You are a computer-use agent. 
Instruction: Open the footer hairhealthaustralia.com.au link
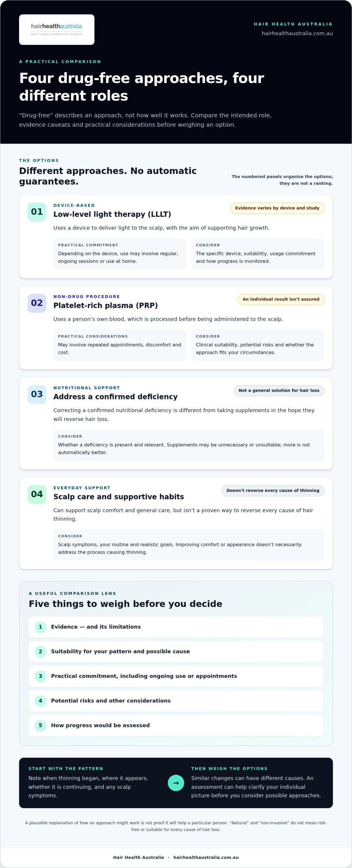tap(206, 857)
